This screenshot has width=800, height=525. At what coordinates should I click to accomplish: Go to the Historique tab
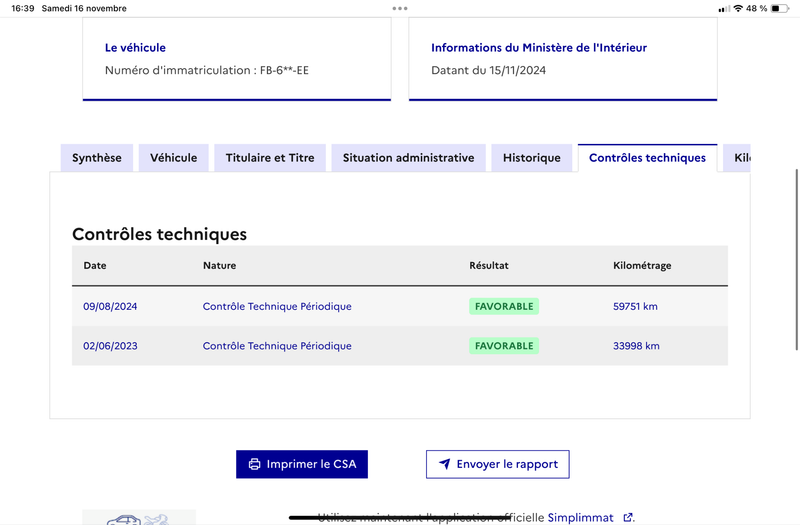pos(532,158)
